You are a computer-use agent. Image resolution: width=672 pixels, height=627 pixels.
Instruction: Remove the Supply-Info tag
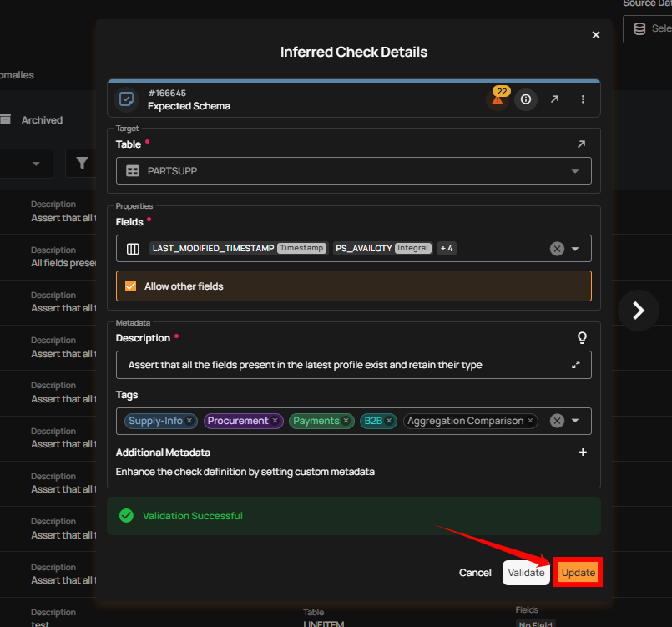click(x=189, y=421)
